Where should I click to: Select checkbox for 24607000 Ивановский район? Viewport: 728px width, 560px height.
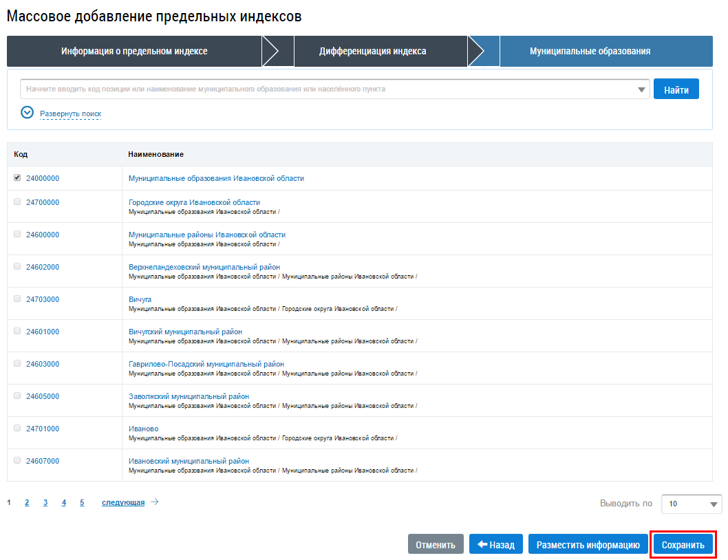pyautogui.click(x=17, y=461)
